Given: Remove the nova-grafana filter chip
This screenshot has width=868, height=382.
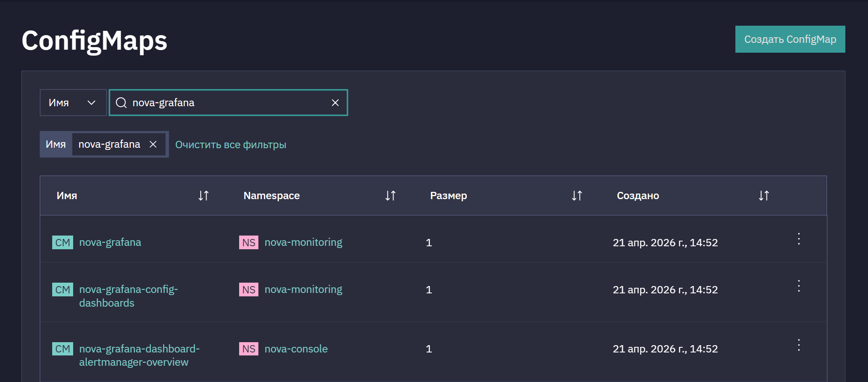Looking at the screenshot, I should tap(153, 144).
